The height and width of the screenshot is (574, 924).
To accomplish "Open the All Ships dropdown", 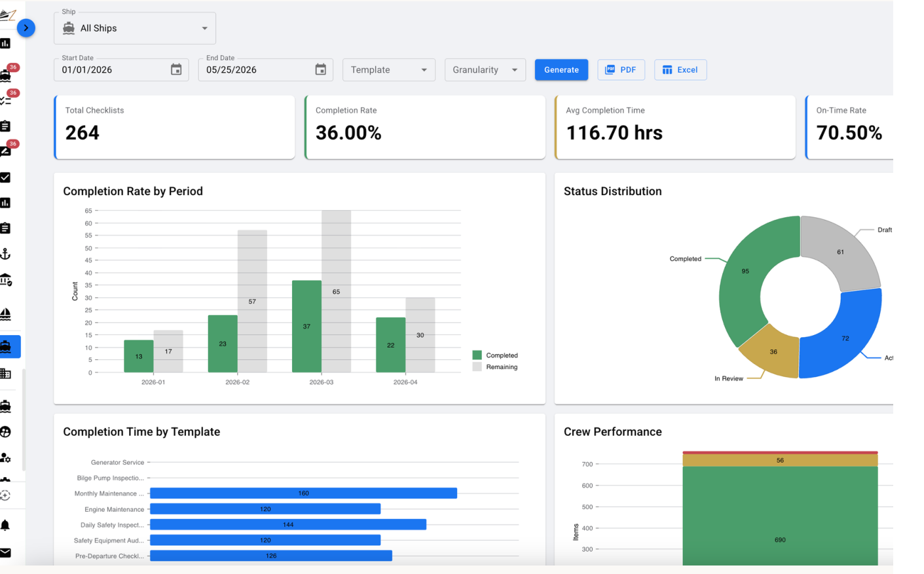I will (x=135, y=28).
